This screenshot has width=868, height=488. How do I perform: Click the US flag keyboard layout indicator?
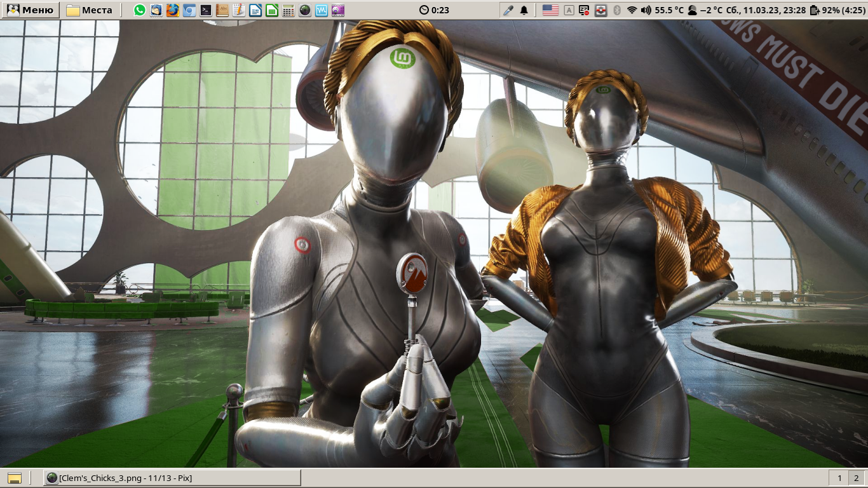click(x=550, y=10)
